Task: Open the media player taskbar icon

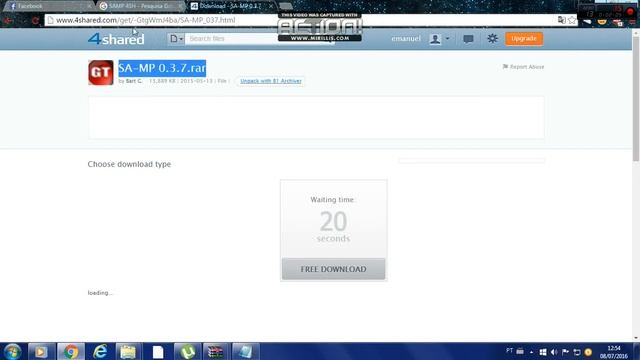Action: (x=41, y=351)
